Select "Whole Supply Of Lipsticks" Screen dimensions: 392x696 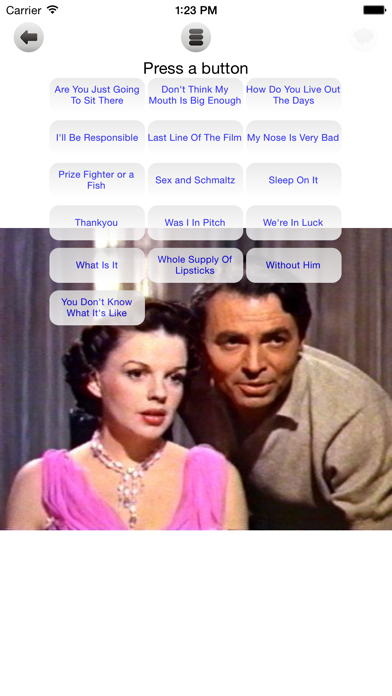pyautogui.click(x=195, y=265)
